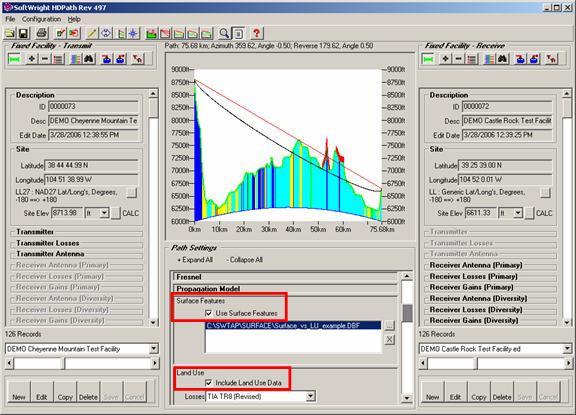Viewport: 576px width, 415px height.
Task: Uncheck Use Surface Features checkbox
Action: (209, 313)
